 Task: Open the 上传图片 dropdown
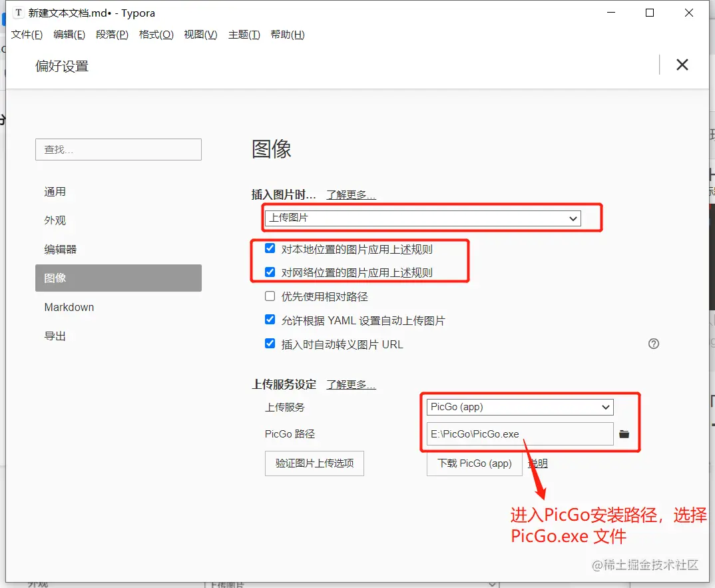572,218
